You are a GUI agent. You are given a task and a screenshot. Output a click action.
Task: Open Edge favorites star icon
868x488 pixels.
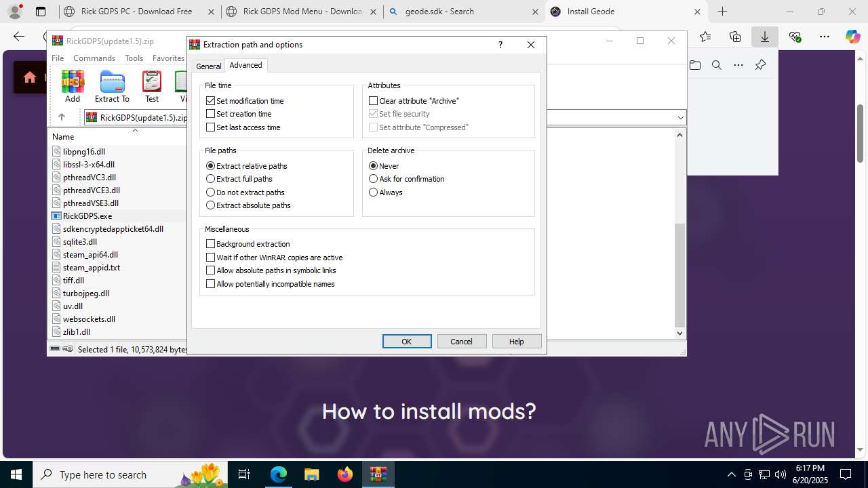click(705, 37)
